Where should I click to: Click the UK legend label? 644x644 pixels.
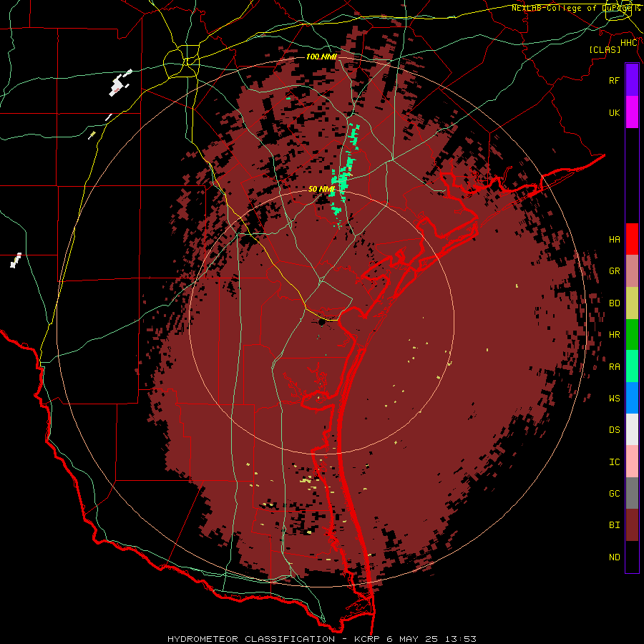click(615, 112)
